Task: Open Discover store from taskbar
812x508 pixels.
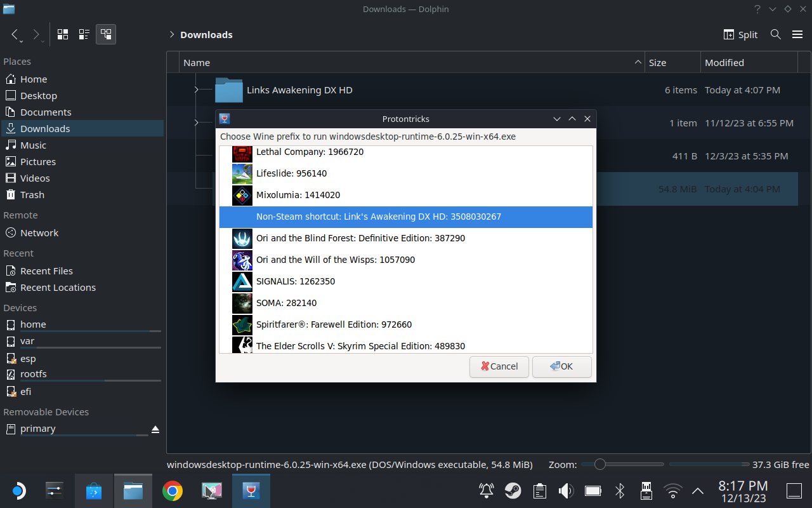Action: (x=94, y=491)
